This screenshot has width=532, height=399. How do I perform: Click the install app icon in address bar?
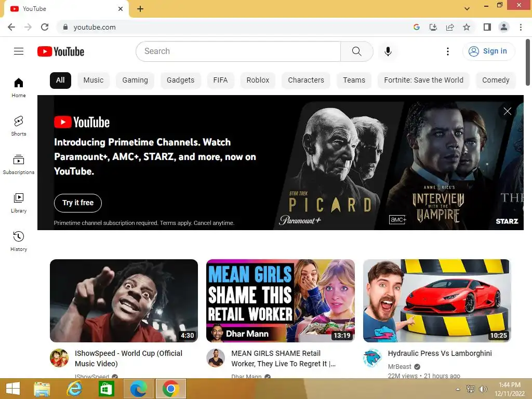click(x=433, y=27)
